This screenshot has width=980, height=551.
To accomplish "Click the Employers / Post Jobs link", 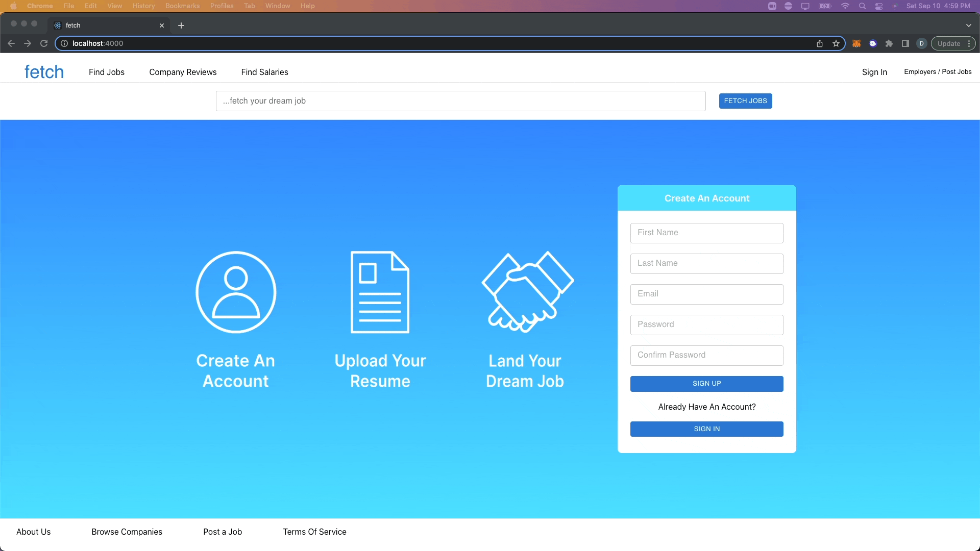I will pos(938,72).
